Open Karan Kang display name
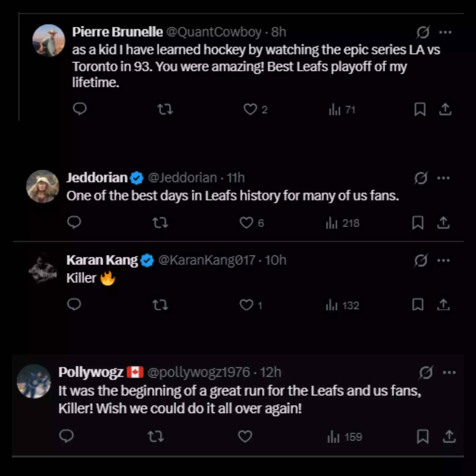The height and width of the screenshot is (476, 476). point(102,260)
